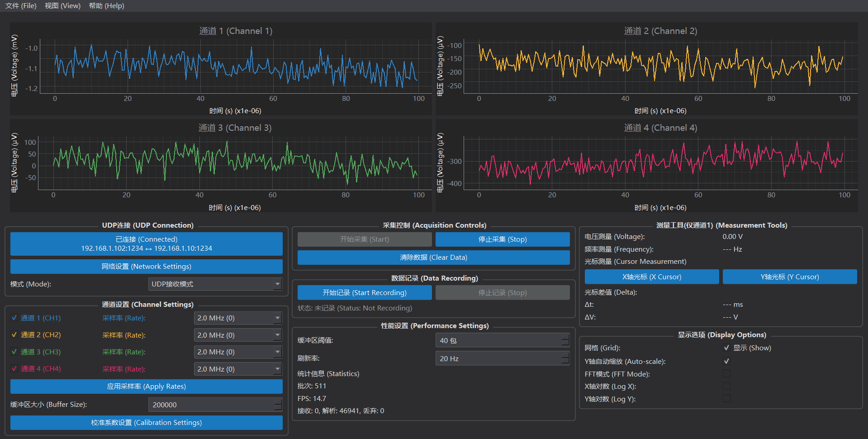Open the Help menu
The height and width of the screenshot is (439, 868).
[106, 6]
